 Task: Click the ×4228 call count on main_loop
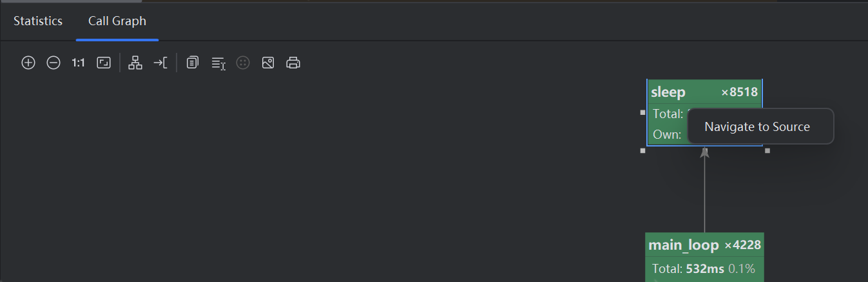point(742,246)
